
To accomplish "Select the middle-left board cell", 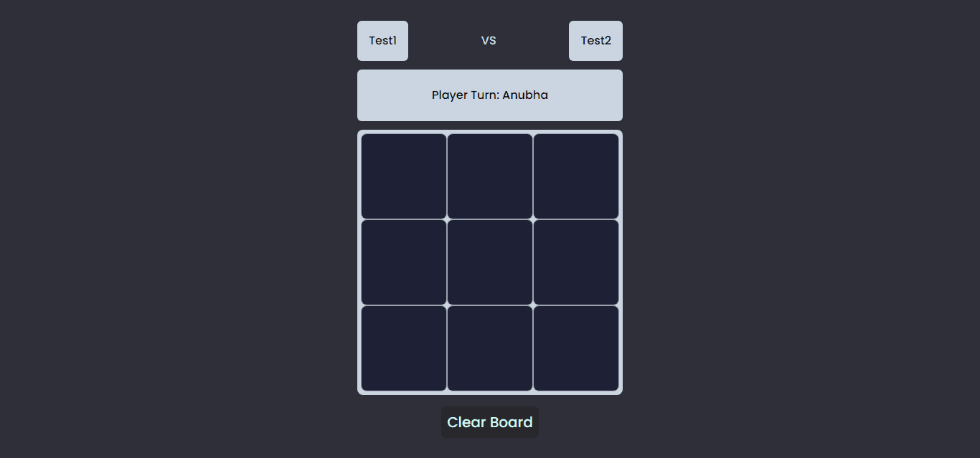I will pos(404,262).
